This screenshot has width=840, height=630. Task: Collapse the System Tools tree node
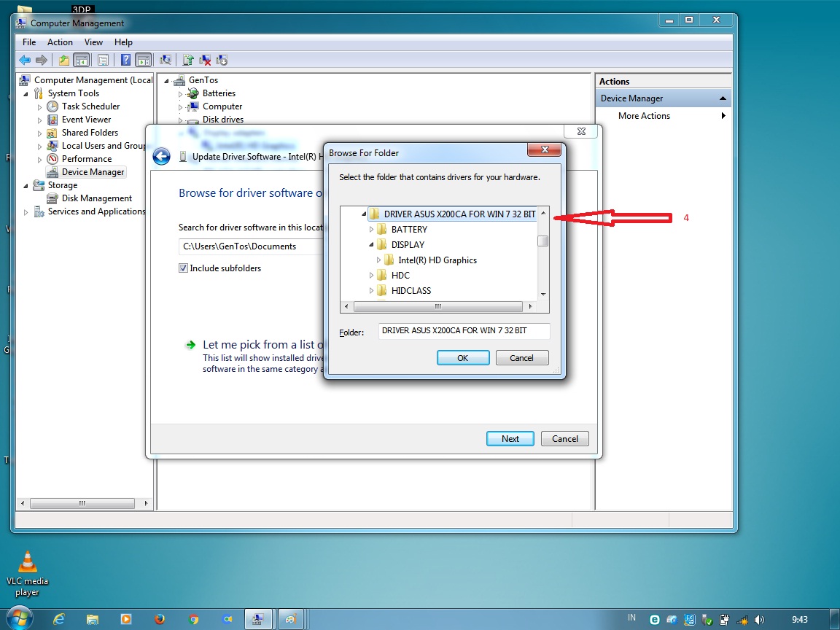[26, 94]
